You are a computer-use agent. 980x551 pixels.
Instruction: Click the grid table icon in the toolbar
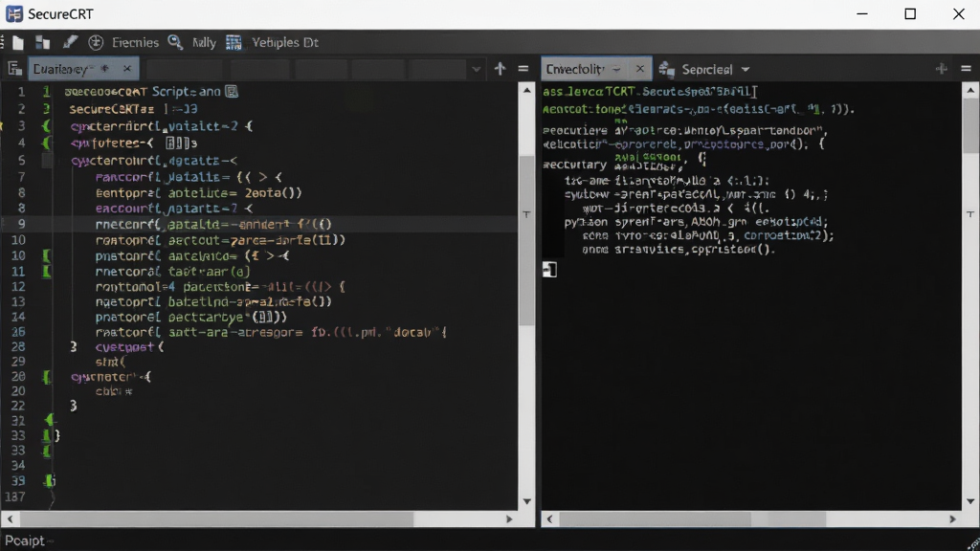234,42
